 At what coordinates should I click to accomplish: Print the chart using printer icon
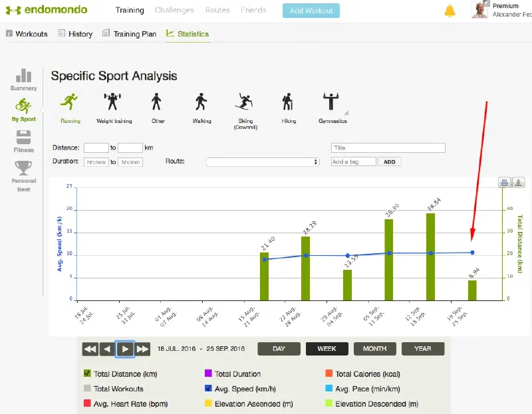(x=505, y=183)
